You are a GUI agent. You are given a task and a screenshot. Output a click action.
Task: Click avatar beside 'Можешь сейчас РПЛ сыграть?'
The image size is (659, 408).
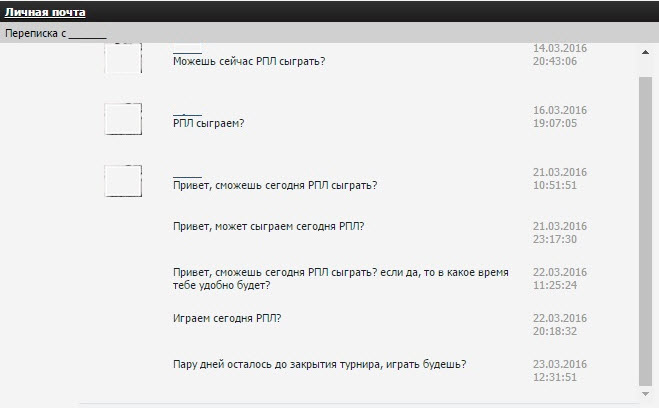click(x=123, y=58)
